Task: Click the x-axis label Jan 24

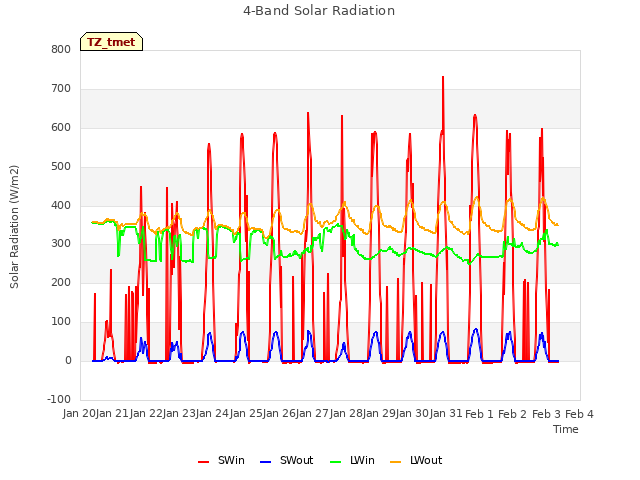Action: pyautogui.click(x=213, y=414)
